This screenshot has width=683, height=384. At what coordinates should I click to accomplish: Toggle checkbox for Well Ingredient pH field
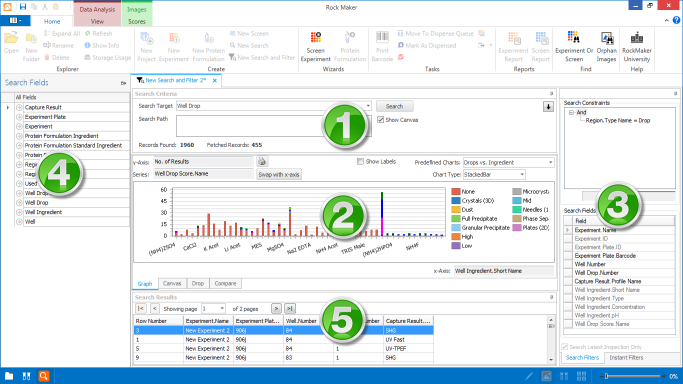pos(568,316)
